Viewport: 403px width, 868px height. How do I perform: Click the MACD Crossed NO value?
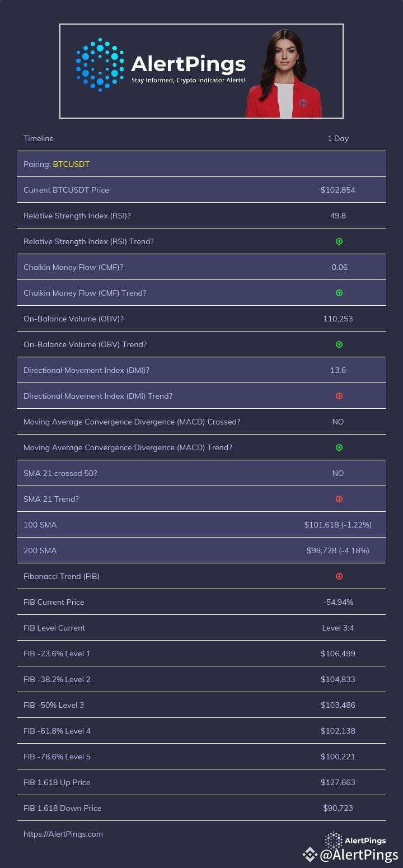(338, 422)
